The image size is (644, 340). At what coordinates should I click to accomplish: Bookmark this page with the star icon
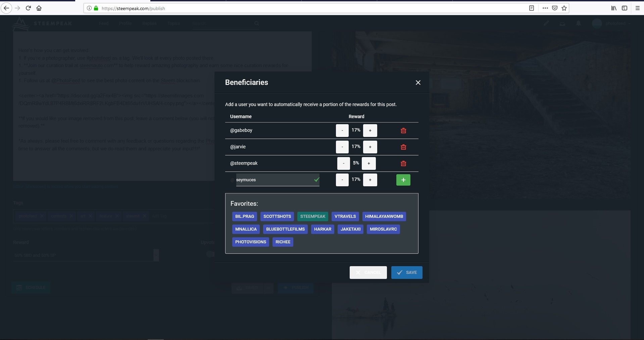[x=564, y=8]
